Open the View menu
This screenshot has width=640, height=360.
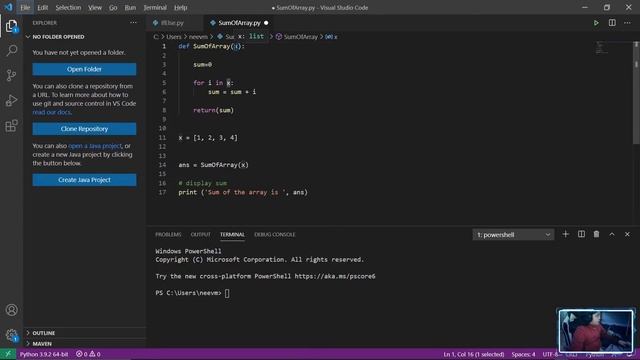click(x=95, y=7)
